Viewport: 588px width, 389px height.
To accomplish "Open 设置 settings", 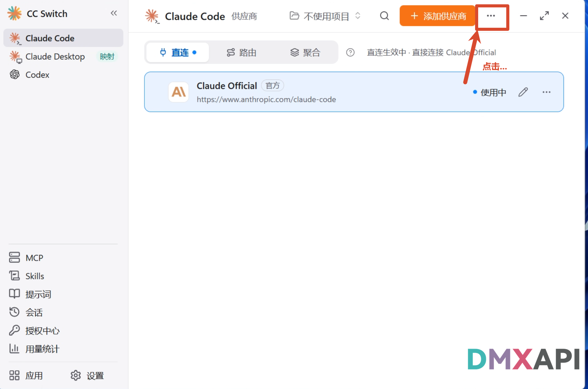I will click(87, 375).
